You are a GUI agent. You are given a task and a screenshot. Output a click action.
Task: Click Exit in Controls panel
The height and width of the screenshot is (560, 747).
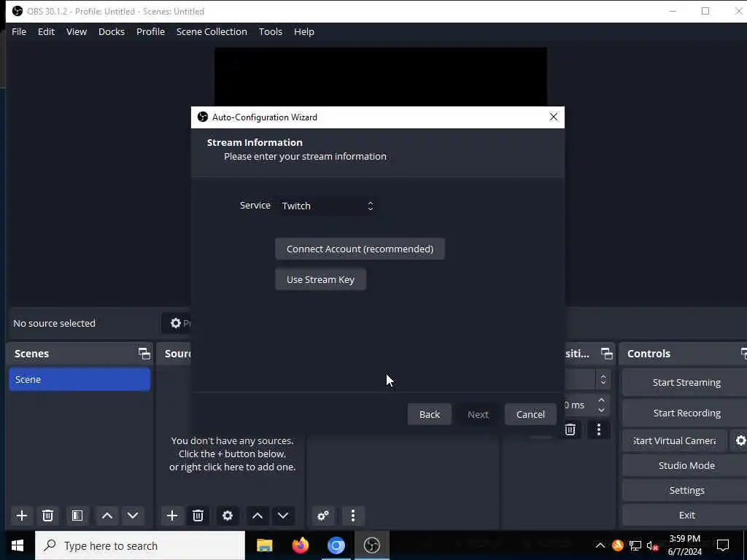point(686,516)
